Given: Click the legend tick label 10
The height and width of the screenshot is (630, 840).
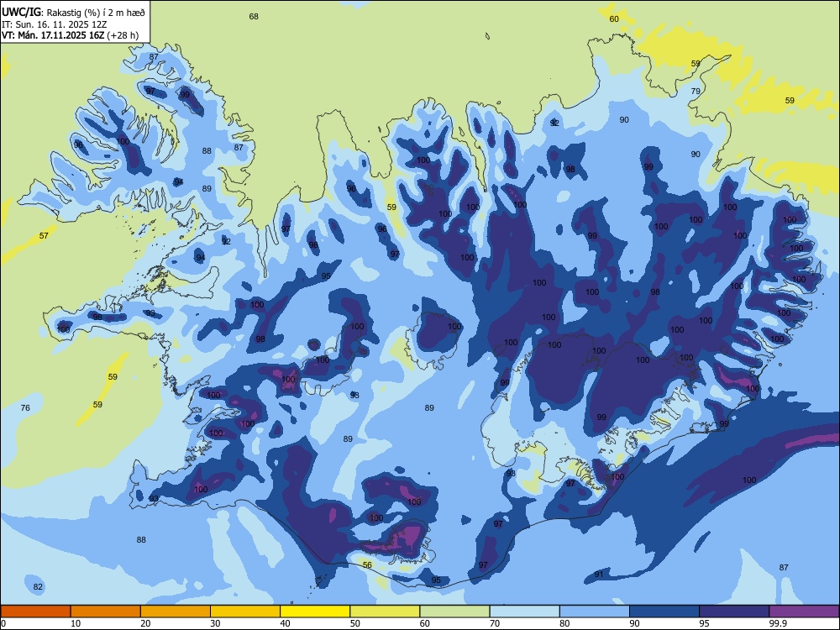Looking at the screenshot, I should point(76,623).
